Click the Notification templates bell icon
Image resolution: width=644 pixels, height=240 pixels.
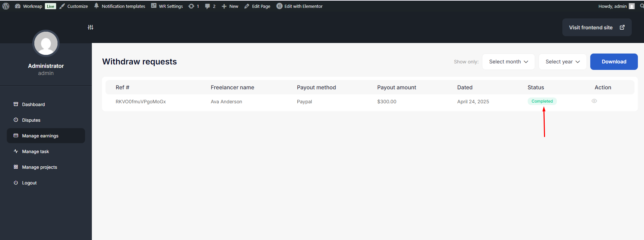[x=97, y=6]
